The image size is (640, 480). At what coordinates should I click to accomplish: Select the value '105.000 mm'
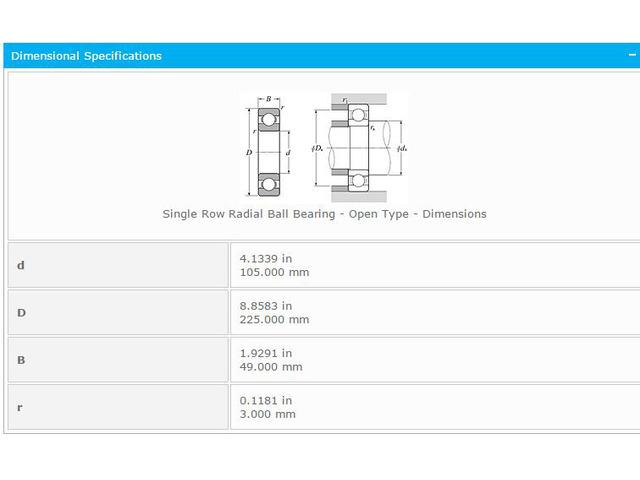(274, 272)
